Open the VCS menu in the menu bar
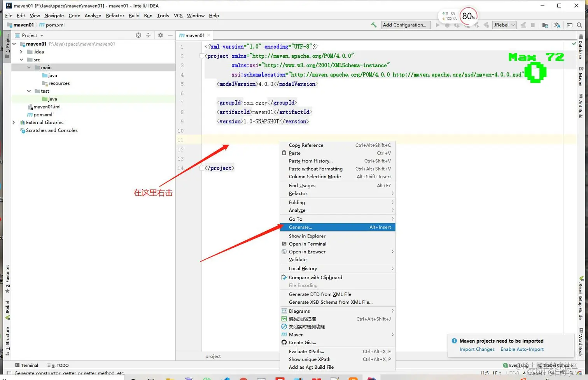The height and width of the screenshot is (380, 588). [x=178, y=16]
